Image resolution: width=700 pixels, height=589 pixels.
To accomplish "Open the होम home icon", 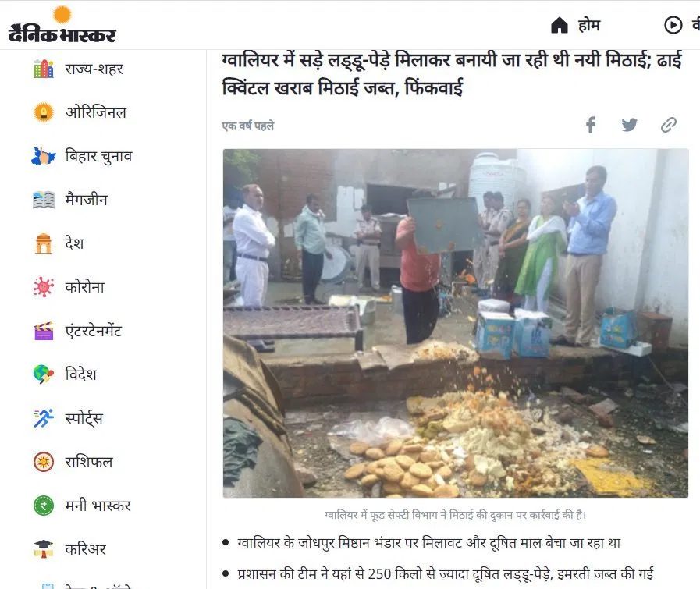I will pyautogui.click(x=559, y=26).
